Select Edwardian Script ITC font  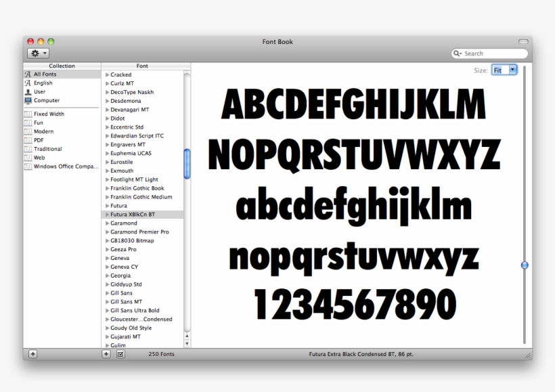click(x=137, y=135)
